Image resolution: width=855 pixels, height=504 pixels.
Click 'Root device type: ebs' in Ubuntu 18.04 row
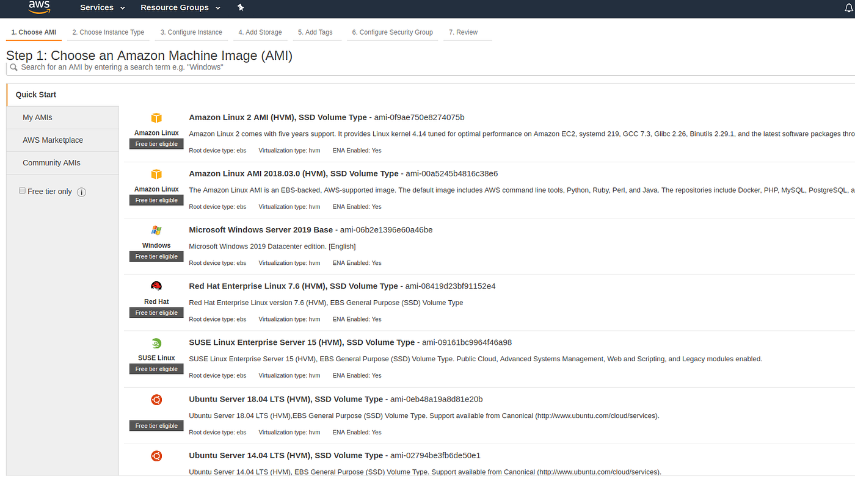(x=218, y=432)
